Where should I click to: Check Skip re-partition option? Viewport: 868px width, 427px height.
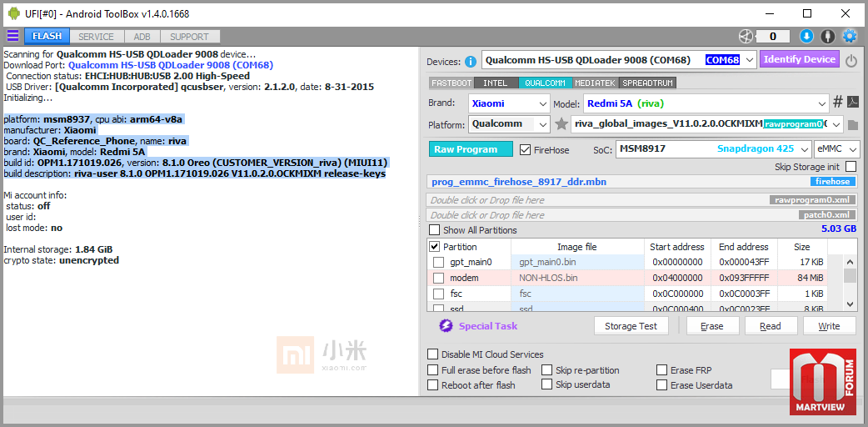(x=547, y=370)
